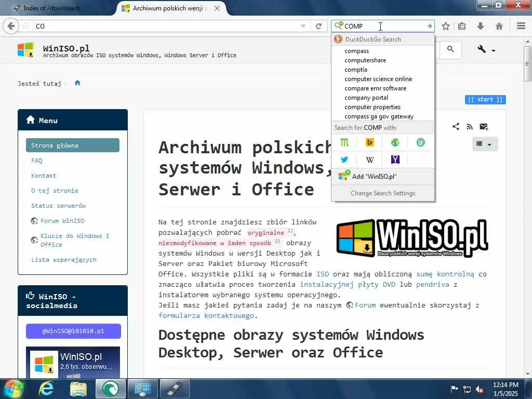532x399 pixels.
Task: Go to the browser Home icon
Action: click(x=499, y=26)
